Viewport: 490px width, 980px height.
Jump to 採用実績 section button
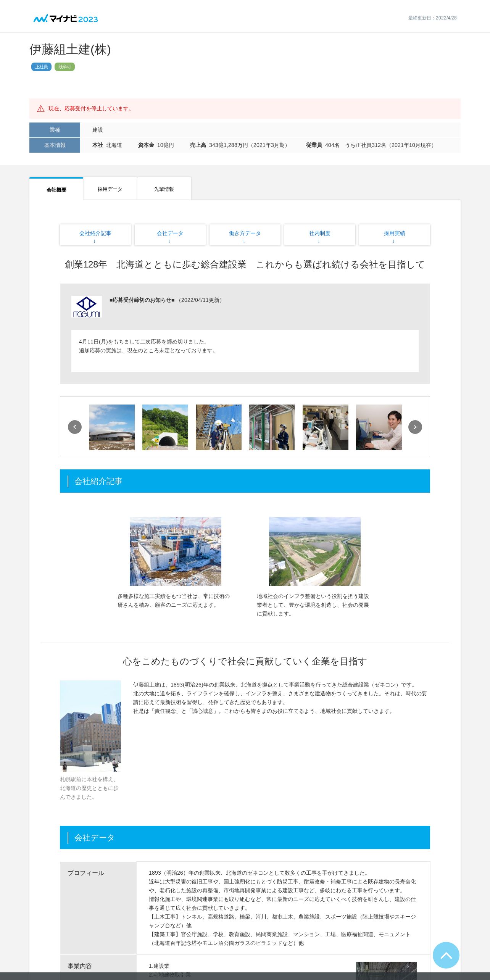point(395,235)
